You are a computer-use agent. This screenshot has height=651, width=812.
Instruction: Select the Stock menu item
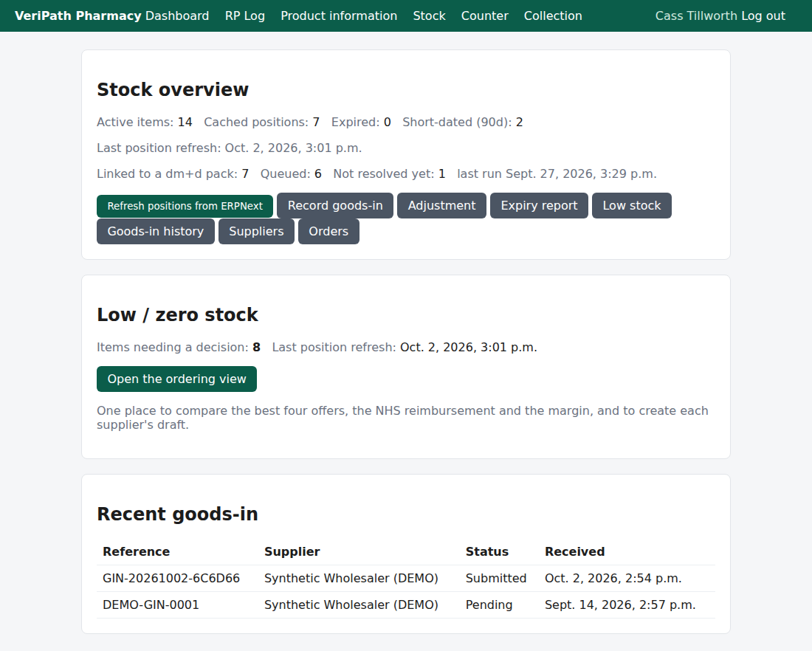(x=430, y=15)
